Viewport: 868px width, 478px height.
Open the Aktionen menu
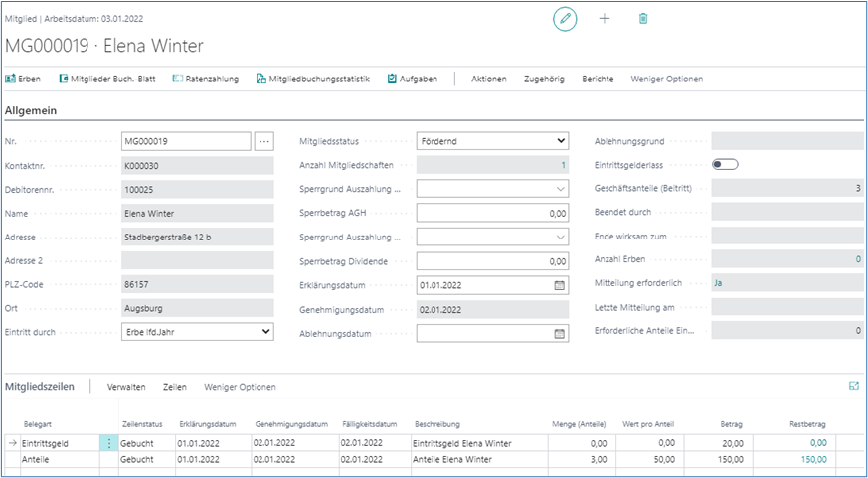488,80
